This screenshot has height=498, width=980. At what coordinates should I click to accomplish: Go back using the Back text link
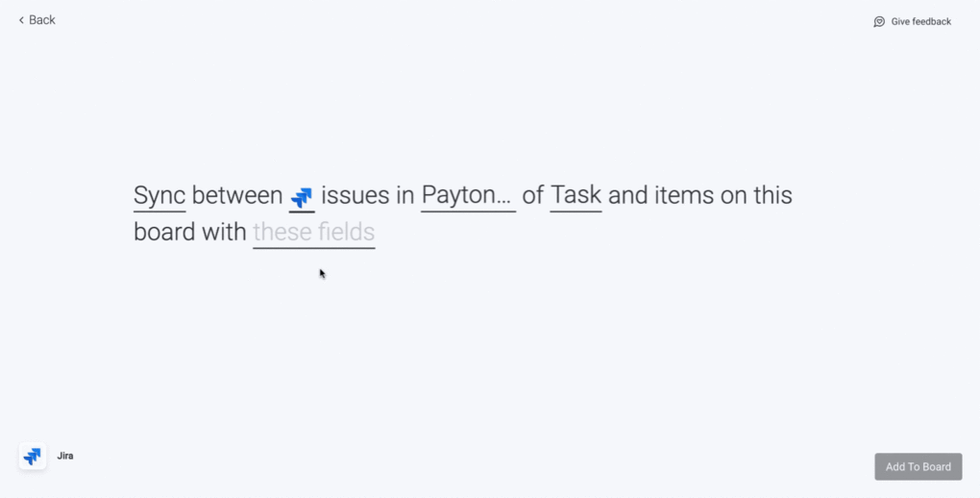pyautogui.click(x=42, y=20)
